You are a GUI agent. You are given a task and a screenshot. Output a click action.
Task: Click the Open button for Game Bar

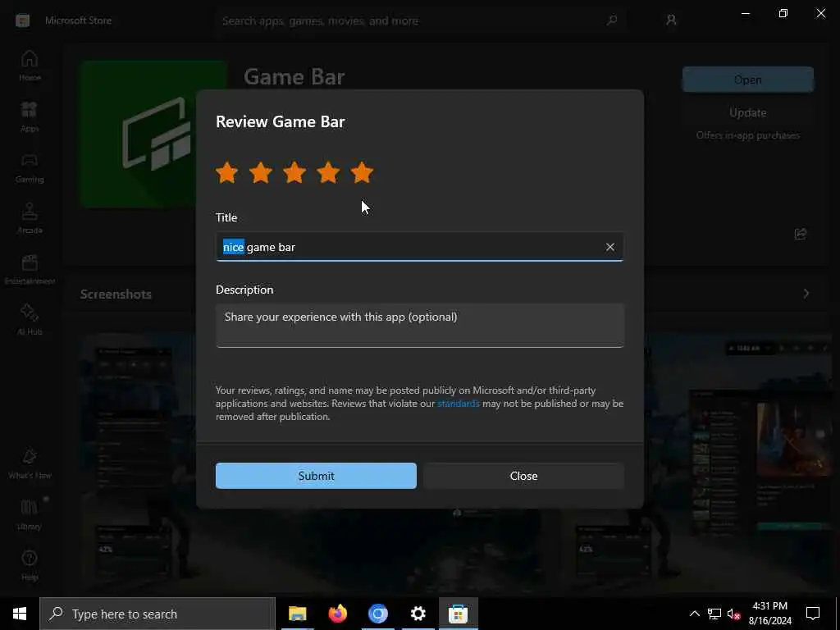coord(748,80)
